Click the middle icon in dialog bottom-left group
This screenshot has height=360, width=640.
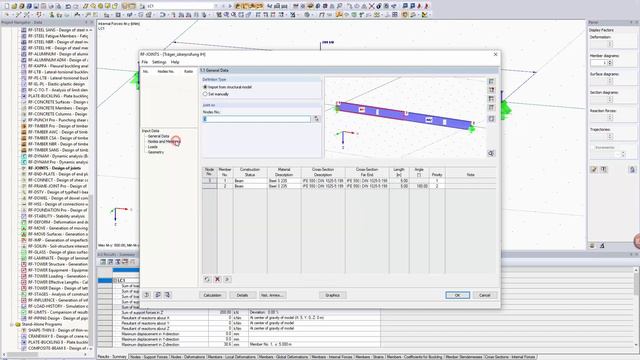158,295
